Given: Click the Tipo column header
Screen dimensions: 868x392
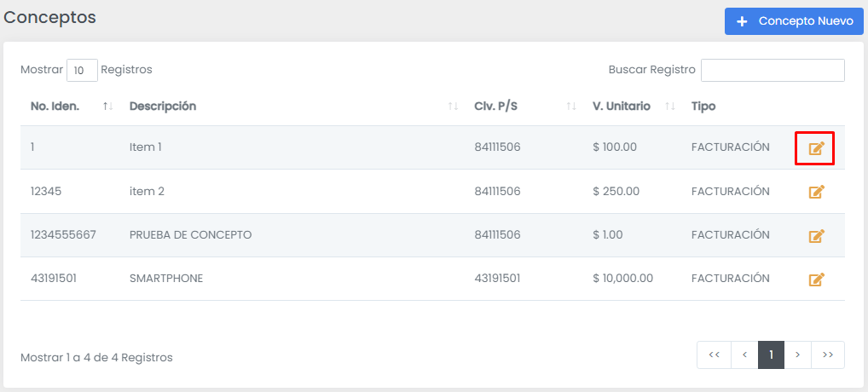Looking at the screenshot, I should coord(703,107).
